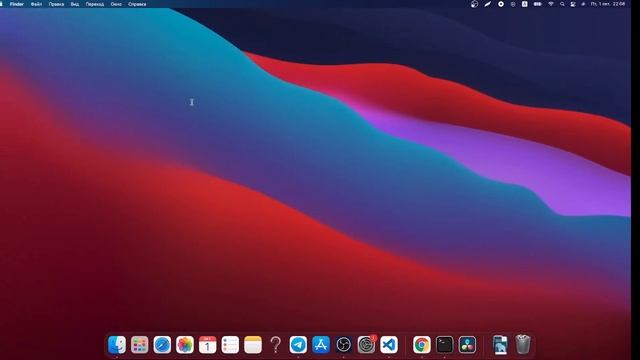Launch DaVinci Resolve from the Dock

coord(467,345)
